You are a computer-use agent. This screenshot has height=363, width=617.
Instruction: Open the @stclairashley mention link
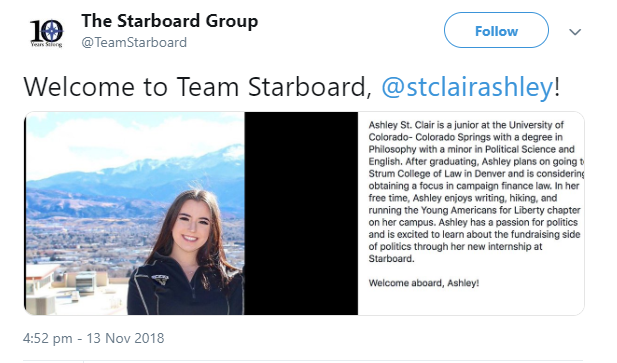(x=467, y=87)
